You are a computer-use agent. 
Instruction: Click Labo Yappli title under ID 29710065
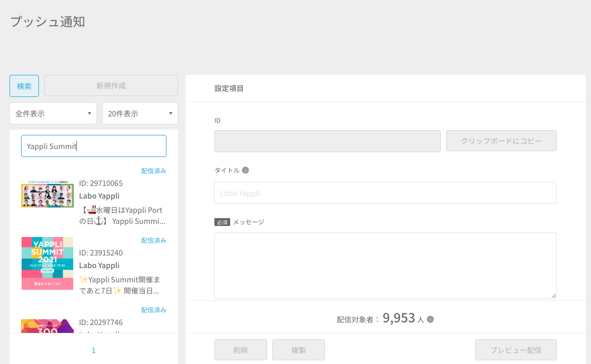click(x=99, y=196)
